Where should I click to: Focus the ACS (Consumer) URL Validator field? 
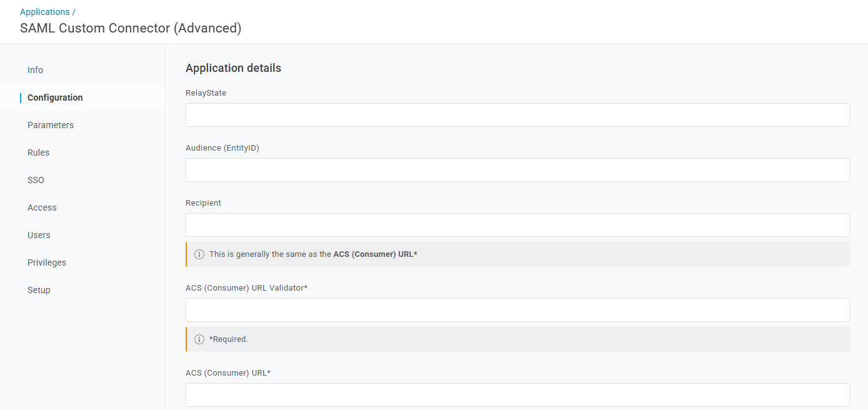[517, 310]
